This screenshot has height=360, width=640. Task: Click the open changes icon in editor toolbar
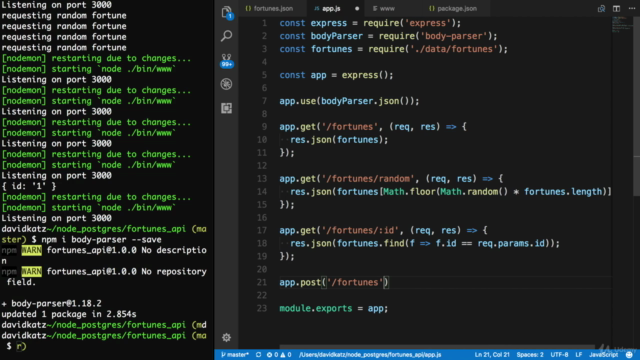click(601, 8)
